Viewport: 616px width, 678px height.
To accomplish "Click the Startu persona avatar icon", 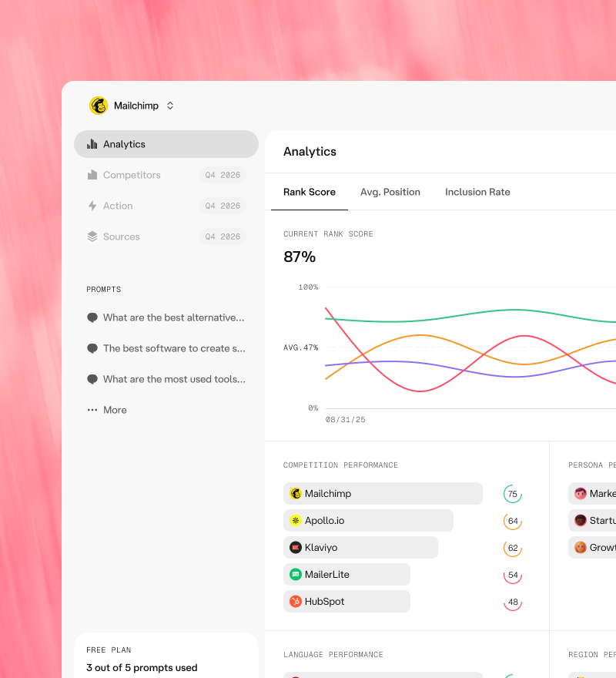I will pos(581,521).
